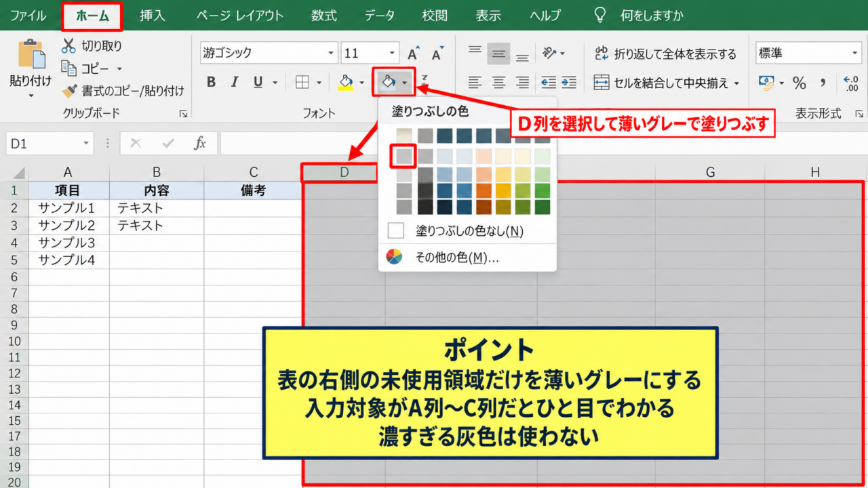Click the Increase Decimal icon
The width and height of the screenshot is (868, 488).
point(850,83)
